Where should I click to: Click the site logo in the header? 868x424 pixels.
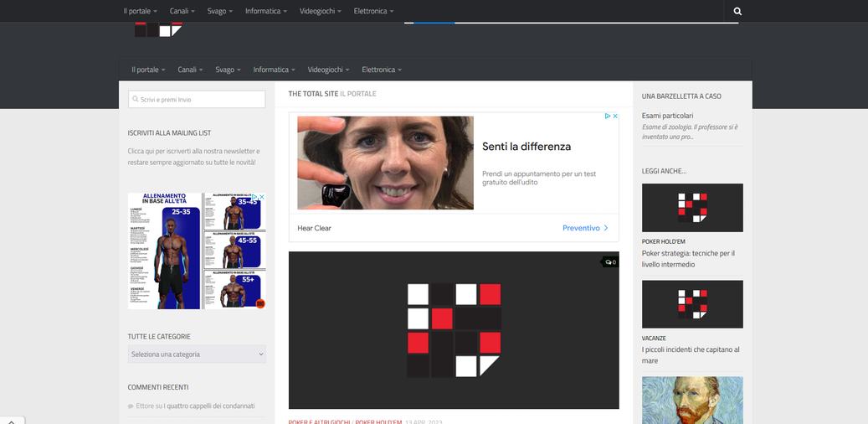tap(159, 30)
